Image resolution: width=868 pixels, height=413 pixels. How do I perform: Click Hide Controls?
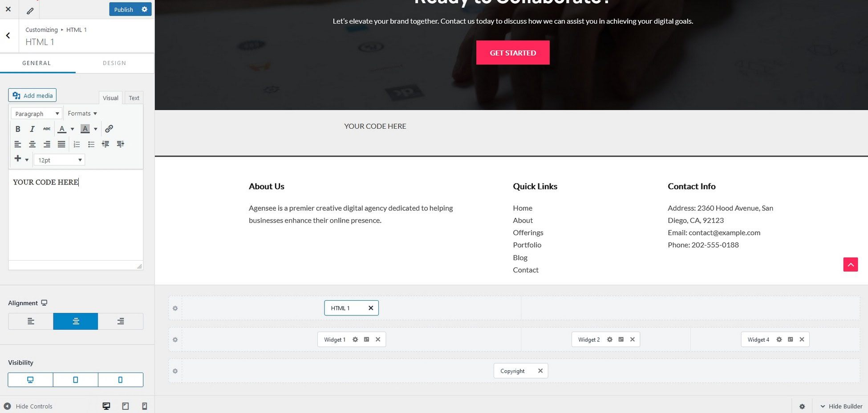[28, 406]
